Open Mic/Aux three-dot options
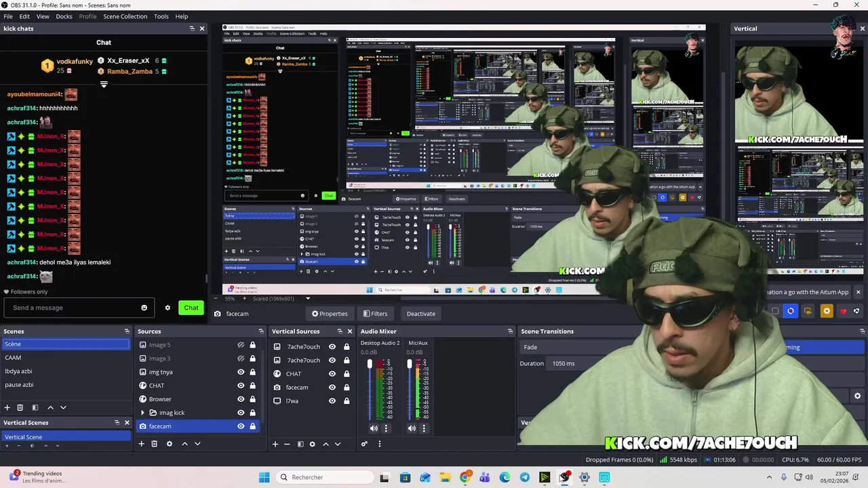This screenshot has height=488, width=868. click(425, 428)
